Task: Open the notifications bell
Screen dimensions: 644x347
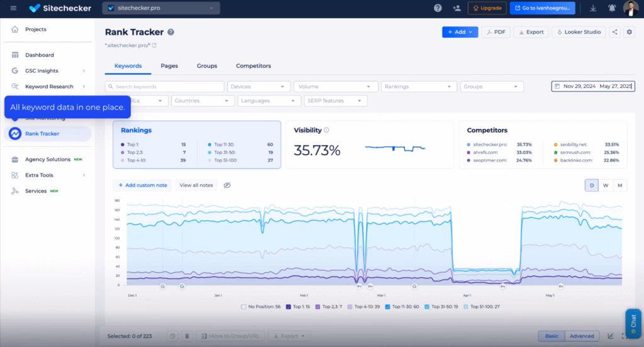Action: tap(612, 8)
